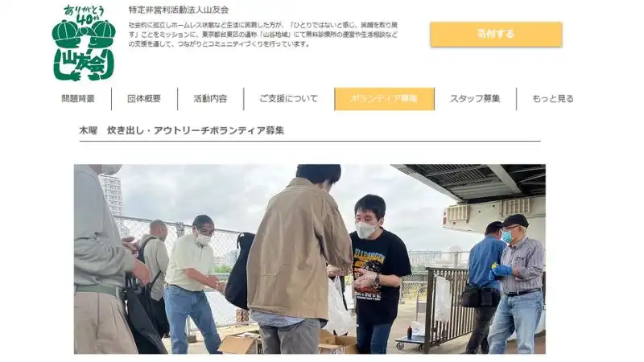Open the 問題背景 menu item
The height and width of the screenshot is (362, 644).
(78, 99)
